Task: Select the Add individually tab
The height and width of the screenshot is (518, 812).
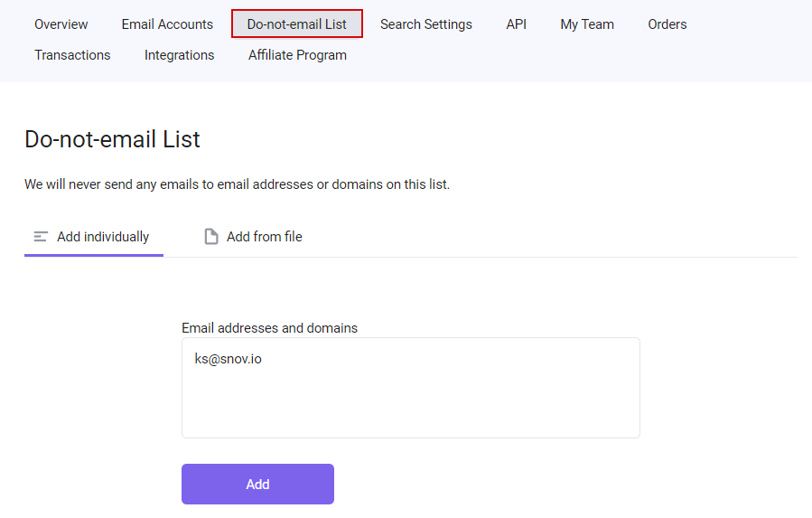Action: (x=94, y=238)
